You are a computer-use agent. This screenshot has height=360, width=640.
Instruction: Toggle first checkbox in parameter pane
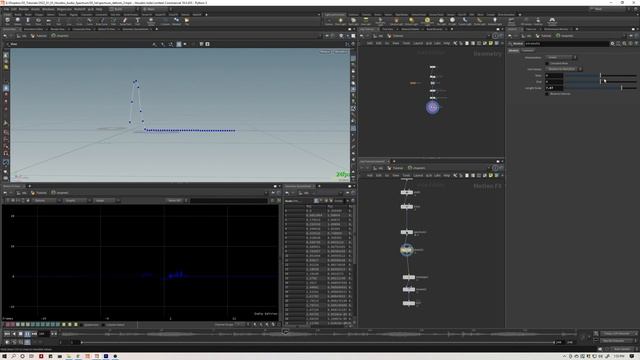(547, 63)
